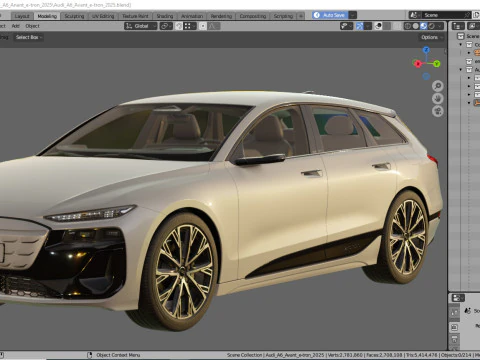Add a new workspace with plus button

tap(301, 16)
